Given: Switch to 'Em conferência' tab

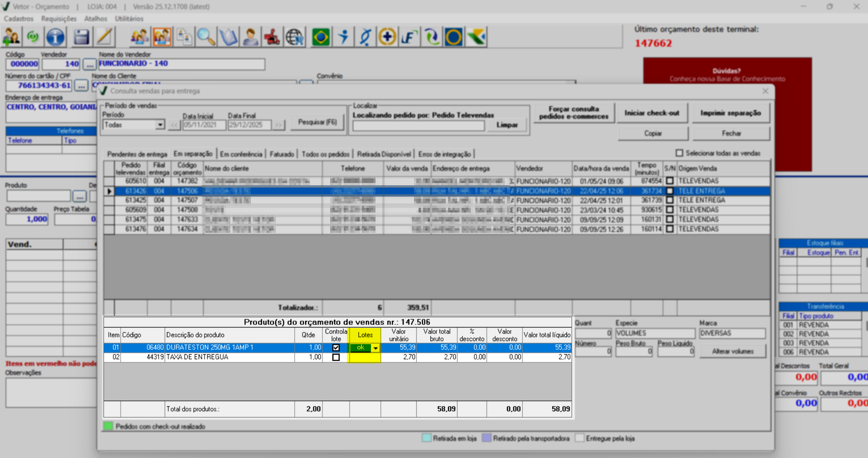Looking at the screenshot, I should tap(241, 154).
